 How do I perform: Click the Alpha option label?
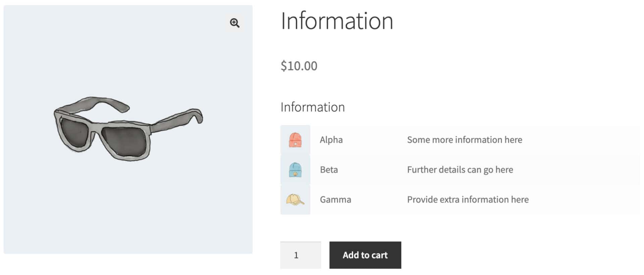[x=331, y=140]
